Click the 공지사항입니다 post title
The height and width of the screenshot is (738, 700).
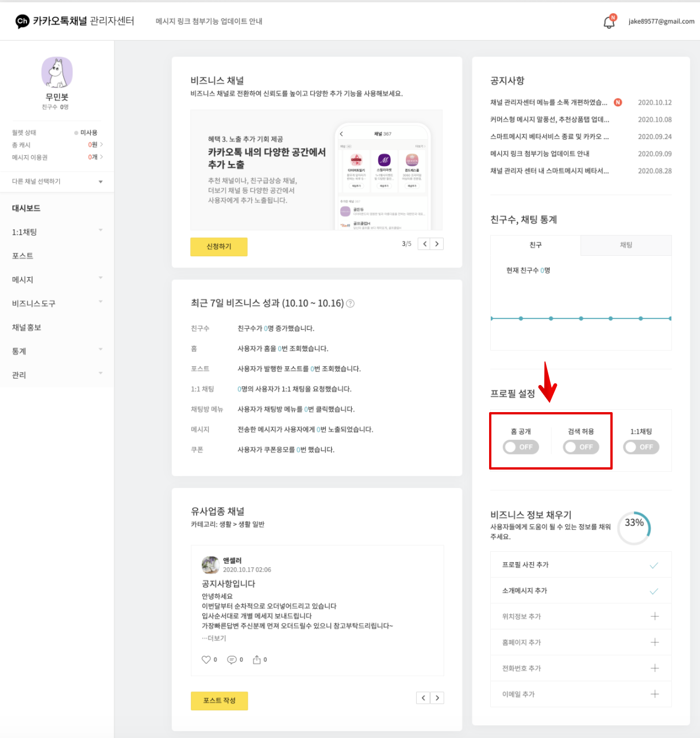[x=228, y=583]
